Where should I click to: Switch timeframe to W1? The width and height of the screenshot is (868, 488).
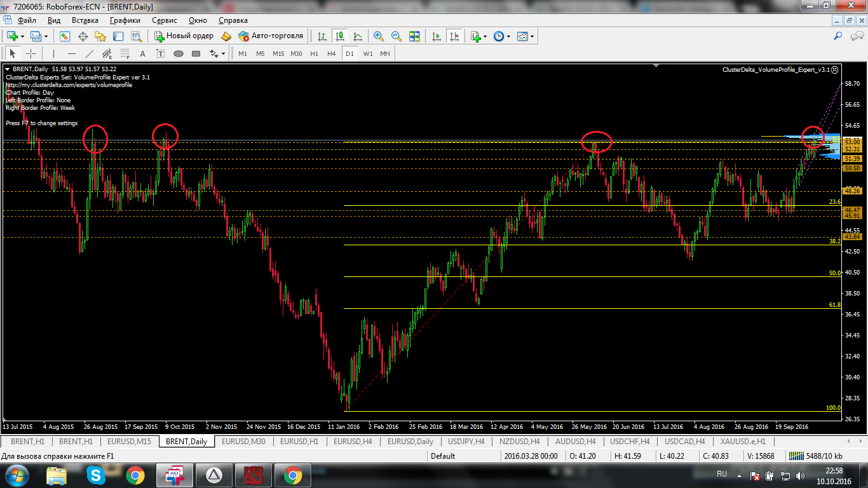coord(368,53)
